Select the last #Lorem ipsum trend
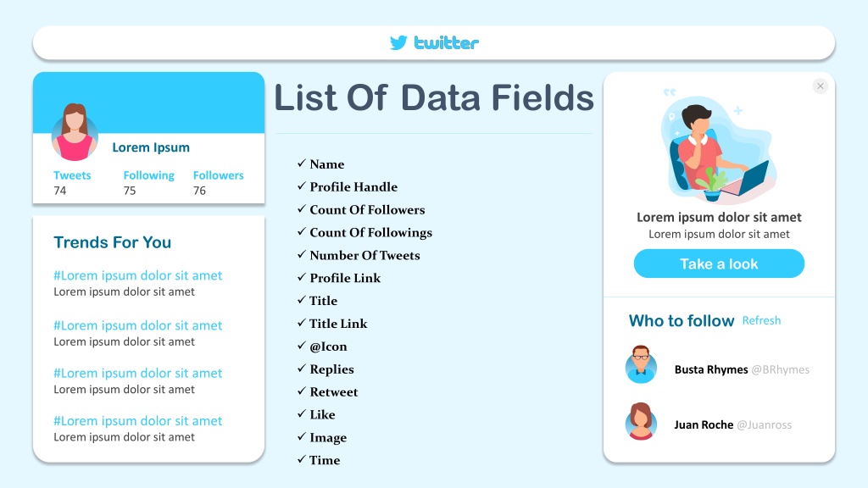The height and width of the screenshot is (488, 868). point(138,421)
